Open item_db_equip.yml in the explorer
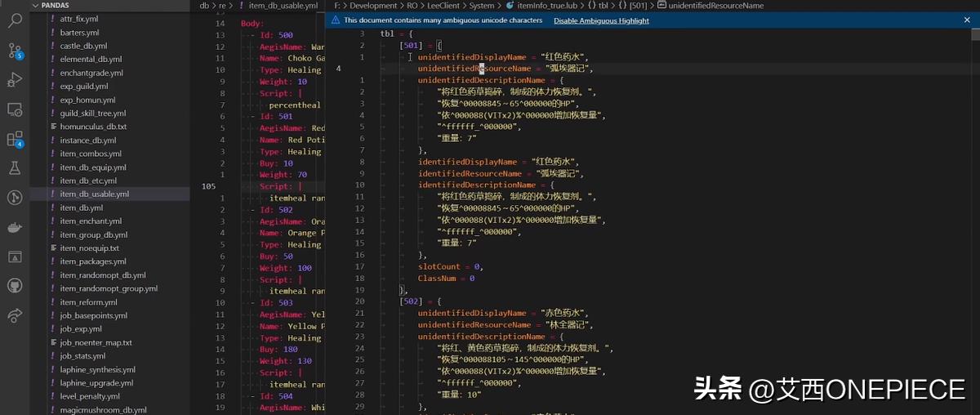The height and width of the screenshot is (415, 980). click(93, 167)
